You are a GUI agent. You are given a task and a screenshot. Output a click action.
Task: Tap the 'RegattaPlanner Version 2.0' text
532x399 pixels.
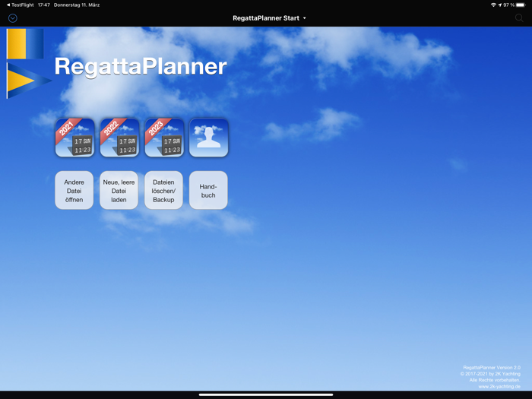[492, 367]
